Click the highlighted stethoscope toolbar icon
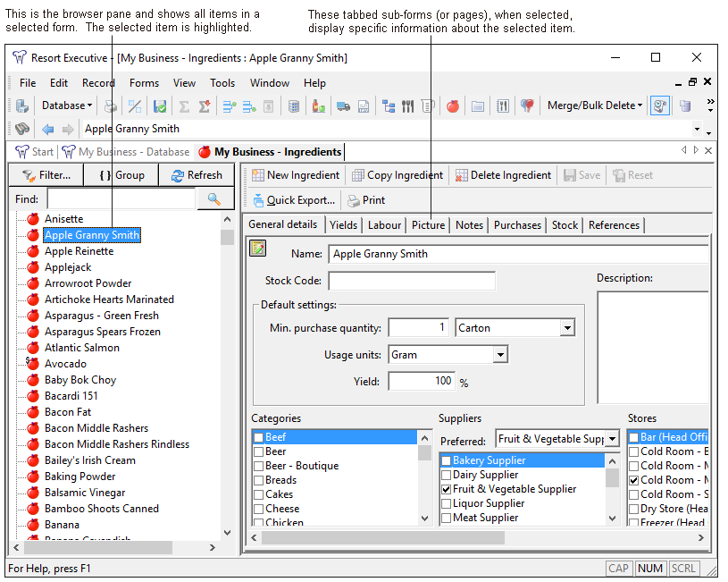Screen dimensions: 728x582 point(660,106)
